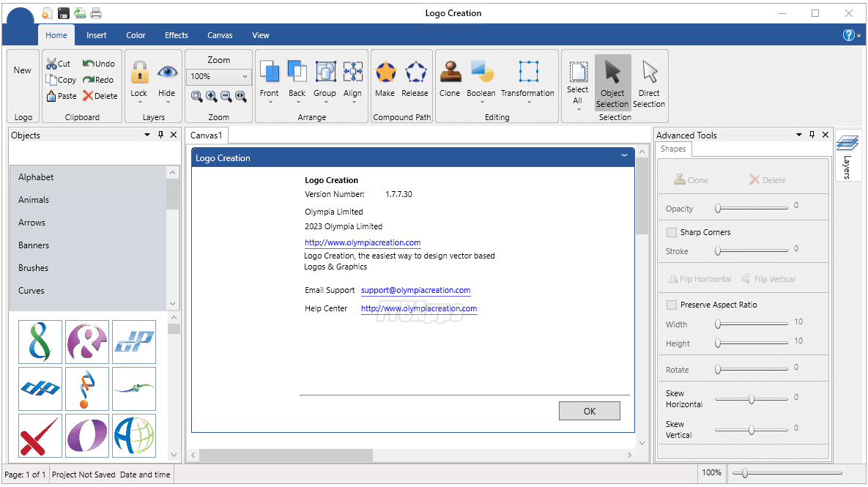868x487 pixels.
Task: Click the red X Delete icon in Clipboard
Action: pos(87,96)
